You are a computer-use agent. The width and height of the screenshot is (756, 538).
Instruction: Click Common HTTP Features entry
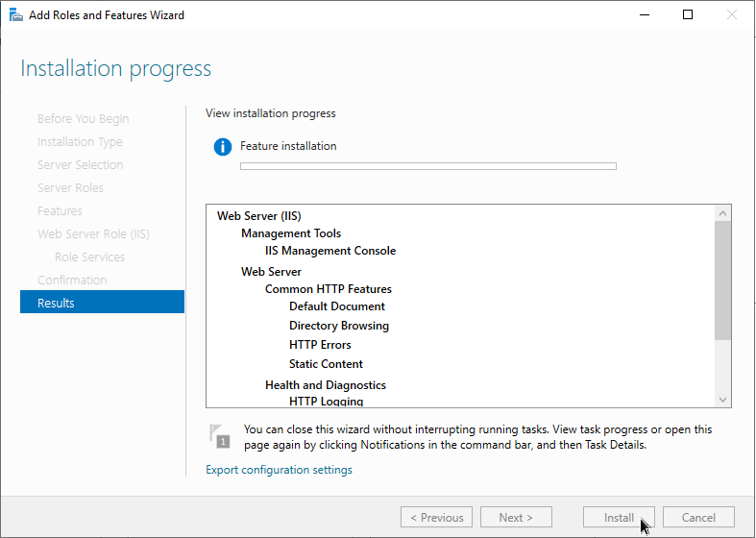click(x=329, y=289)
